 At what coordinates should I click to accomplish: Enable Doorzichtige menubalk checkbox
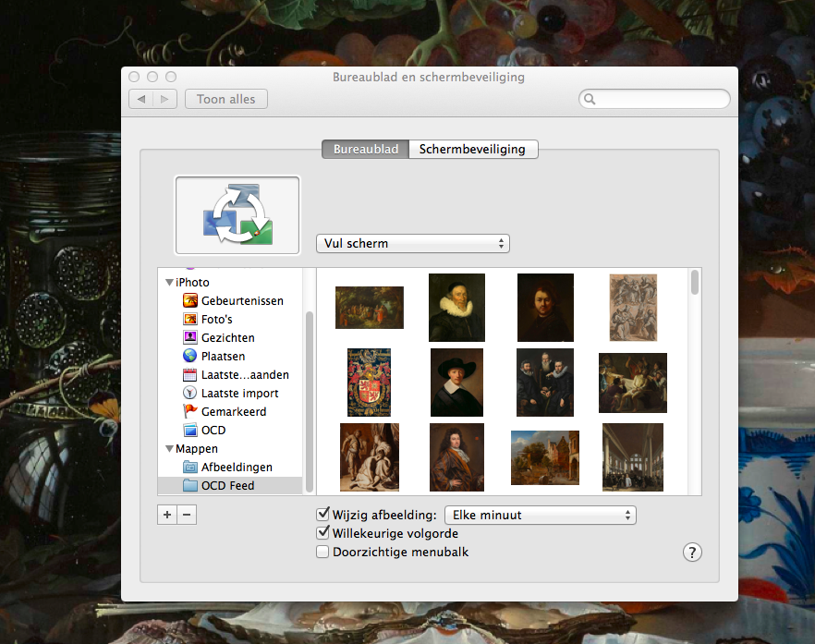coord(322,552)
